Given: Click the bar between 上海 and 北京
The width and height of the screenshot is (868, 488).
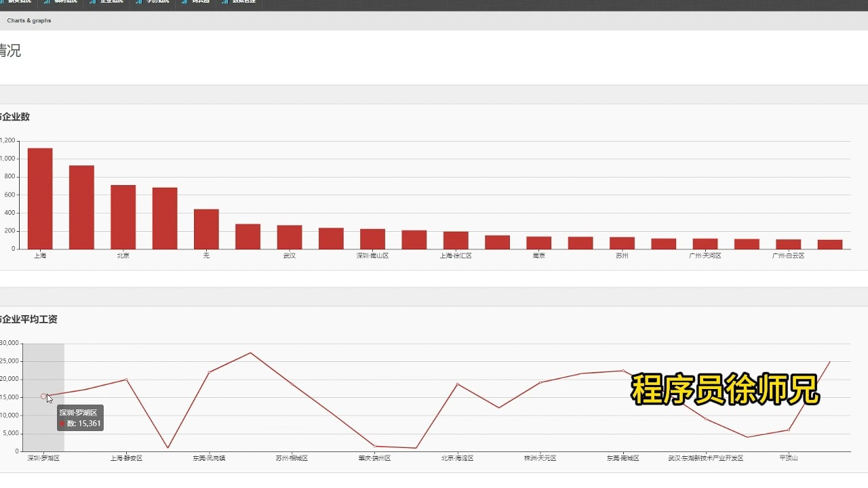Looking at the screenshot, I should (81, 207).
